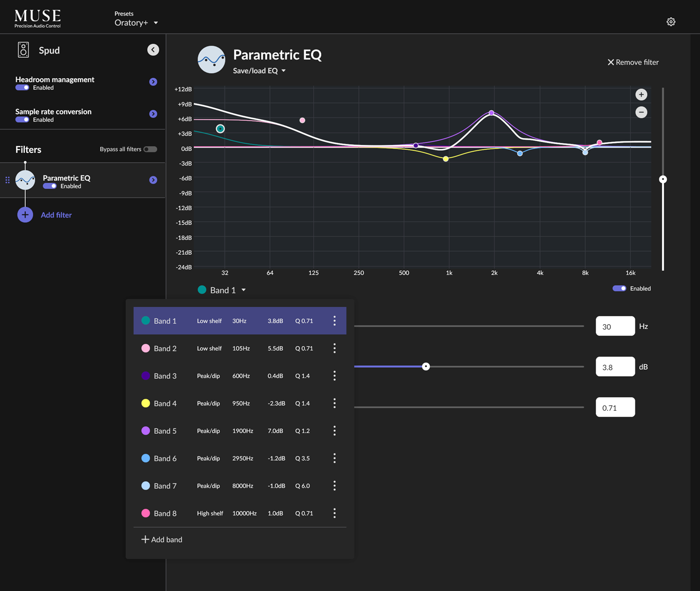Toggle Bypass all filters switch
The width and height of the screenshot is (700, 591).
tap(150, 149)
